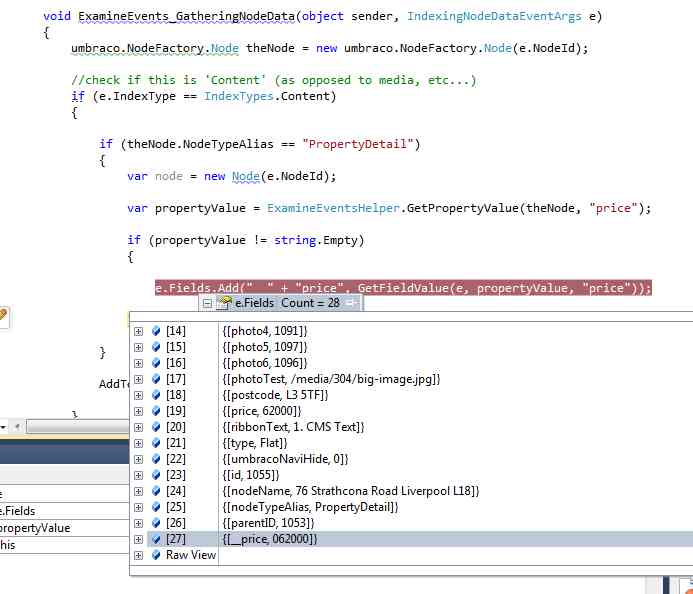Expand entry [17] photoTest
This screenshot has height=594, width=693.
pos(138,379)
